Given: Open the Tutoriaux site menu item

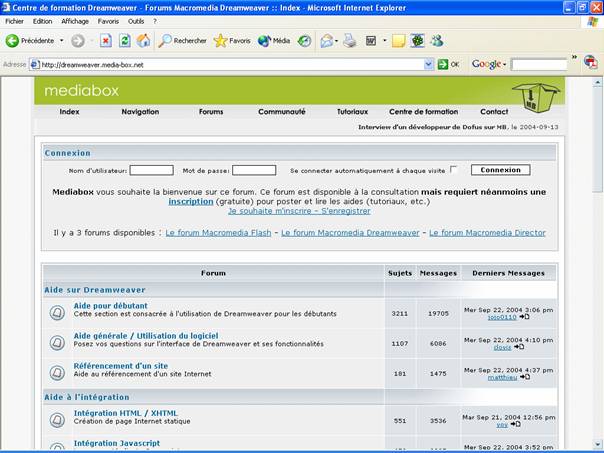Looking at the screenshot, I should [x=352, y=112].
